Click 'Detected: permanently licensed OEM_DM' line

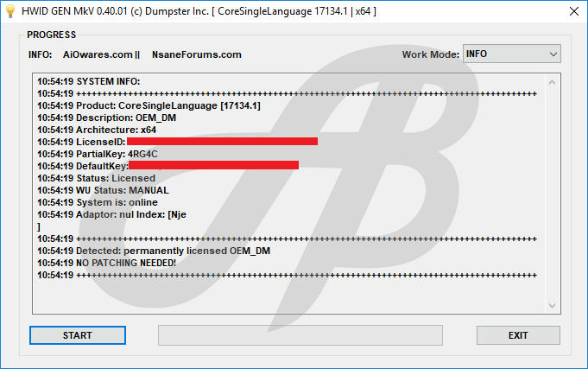tap(154, 251)
